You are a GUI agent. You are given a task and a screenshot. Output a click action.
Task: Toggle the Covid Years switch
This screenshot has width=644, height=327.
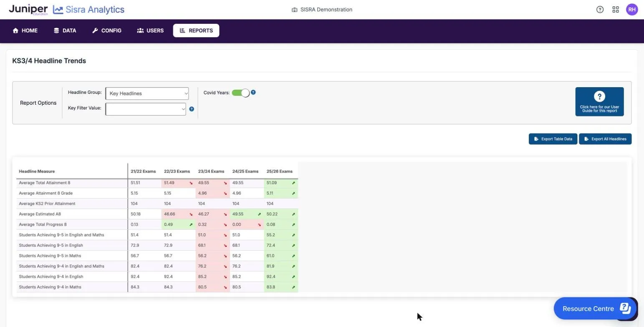click(241, 93)
